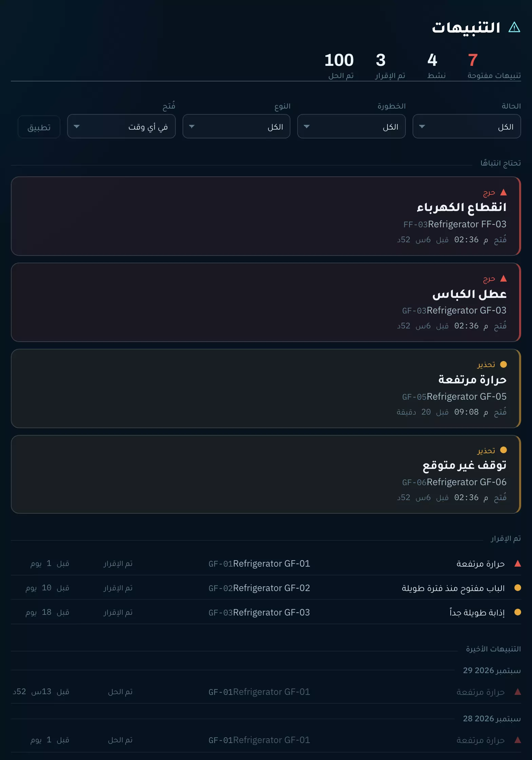The image size is (532, 760).
Task: Click Refrigerator FF-03 device name
Action: click(x=467, y=224)
